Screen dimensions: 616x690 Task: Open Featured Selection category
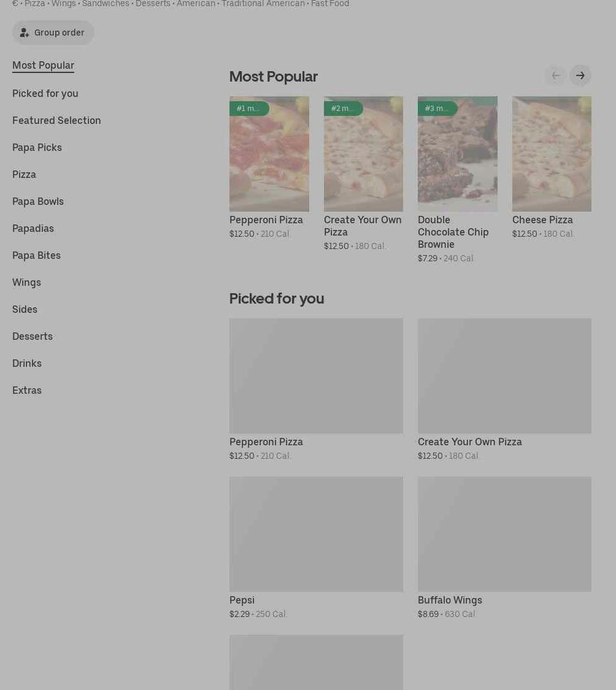click(x=56, y=120)
